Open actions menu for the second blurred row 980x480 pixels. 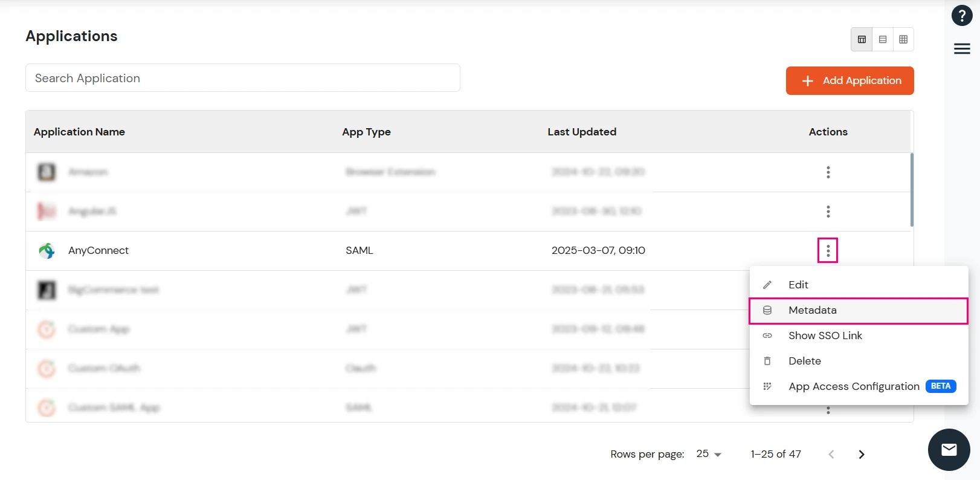(x=828, y=212)
